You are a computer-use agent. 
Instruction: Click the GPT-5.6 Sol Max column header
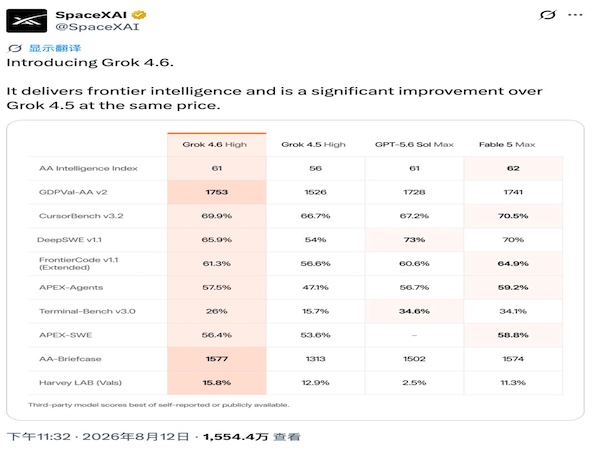[x=414, y=144]
